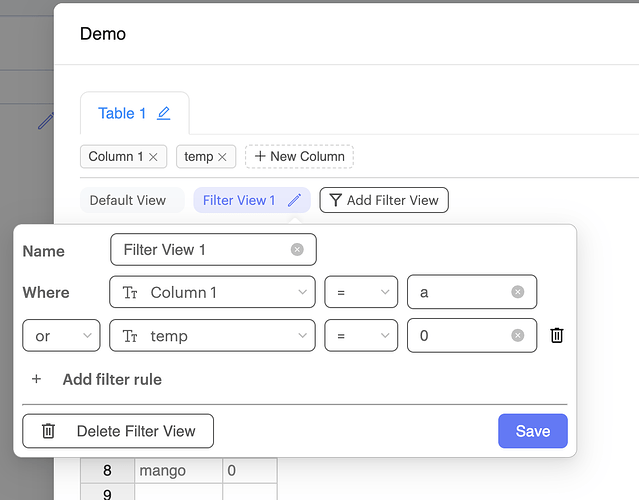Delete the second filter rule trash icon
Screen dimensions: 639x500
(557, 336)
